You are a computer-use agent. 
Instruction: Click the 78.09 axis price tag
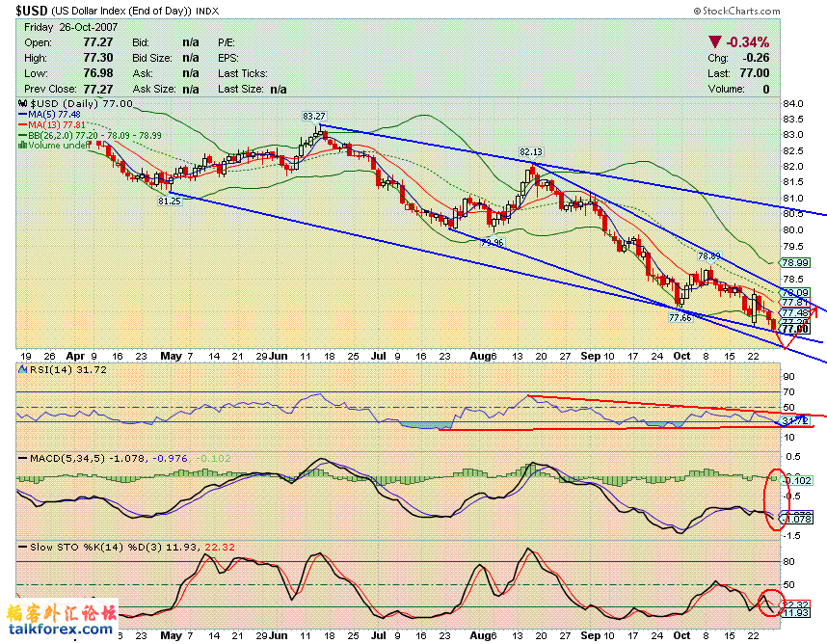[795, 293]
